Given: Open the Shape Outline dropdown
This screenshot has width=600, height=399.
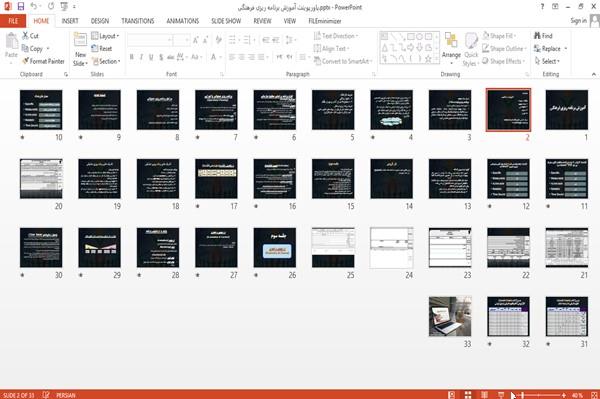Looking at the screenshot, I should [505, 49].
